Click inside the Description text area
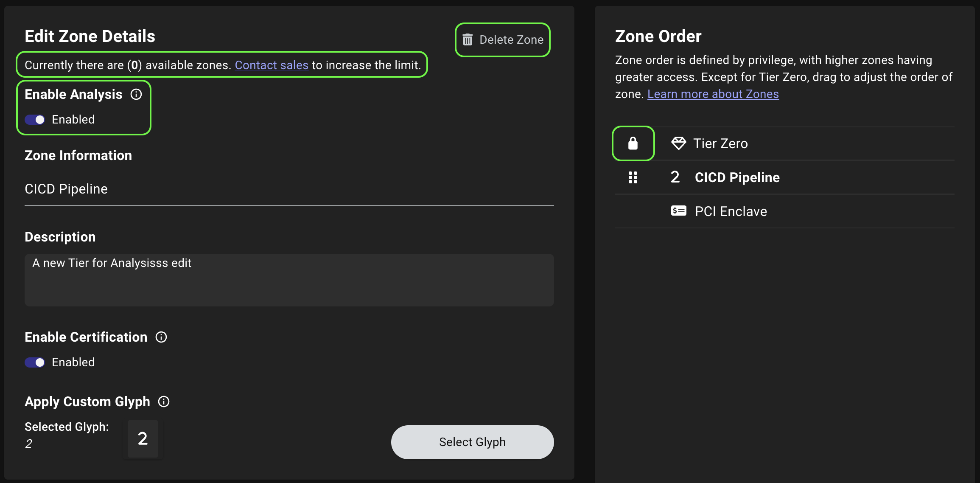Viewport: 980px width, 483px height. pyautogui.click(x=289, y=280)
